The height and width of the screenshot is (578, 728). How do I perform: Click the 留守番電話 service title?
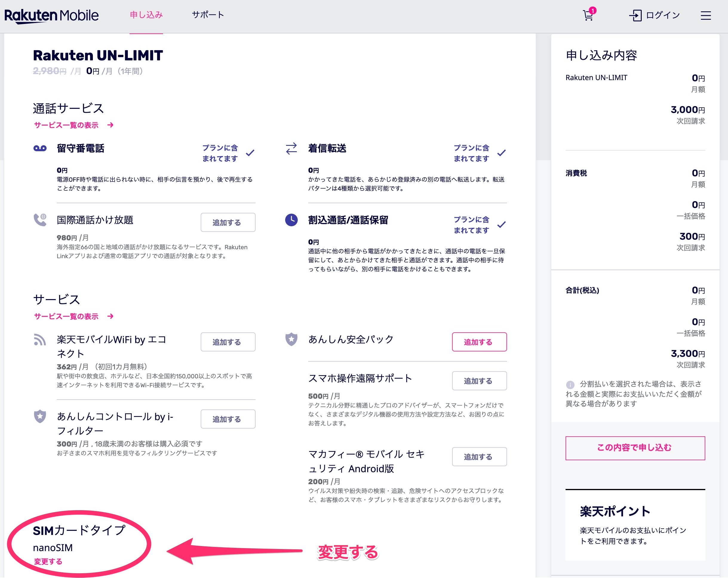pos(80,149)
